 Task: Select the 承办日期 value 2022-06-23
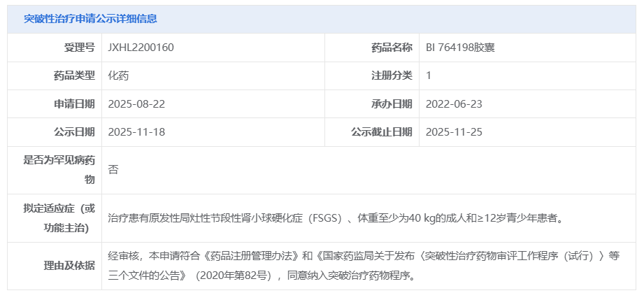(454, 104)
